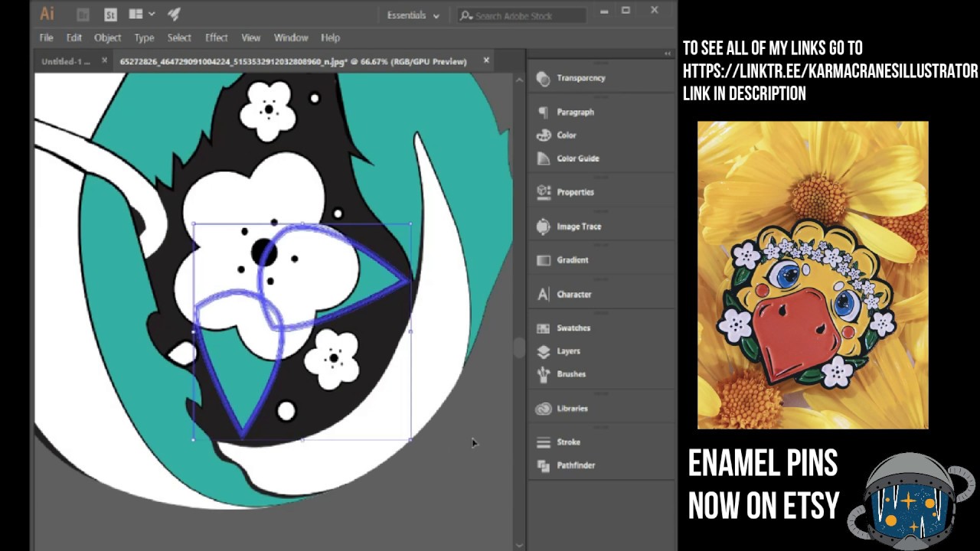Open the arrange documents dropdown

tap(142, 15)
